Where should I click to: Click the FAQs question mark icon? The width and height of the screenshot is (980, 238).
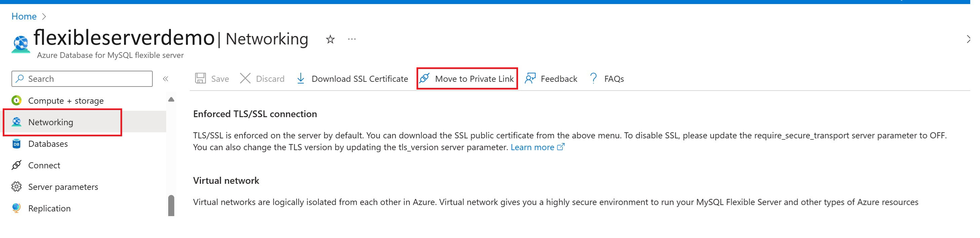593,78
